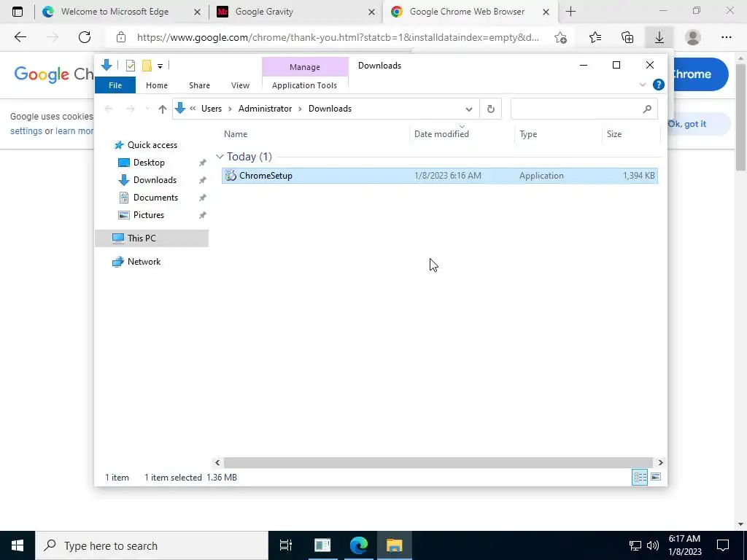Open Customize Quick Access Toolbar dropdown
The width and height of the screenshot is (747, 560).
pos(160,66)
